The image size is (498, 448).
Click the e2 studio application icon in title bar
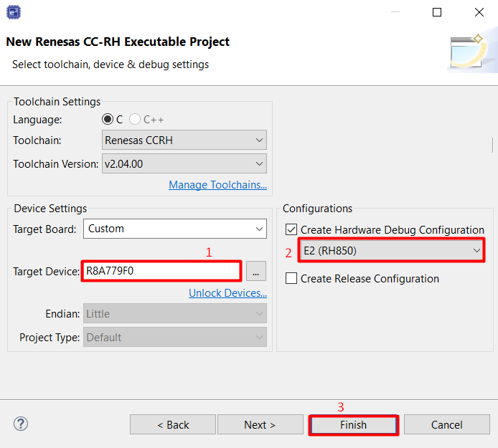coord(14,12)
